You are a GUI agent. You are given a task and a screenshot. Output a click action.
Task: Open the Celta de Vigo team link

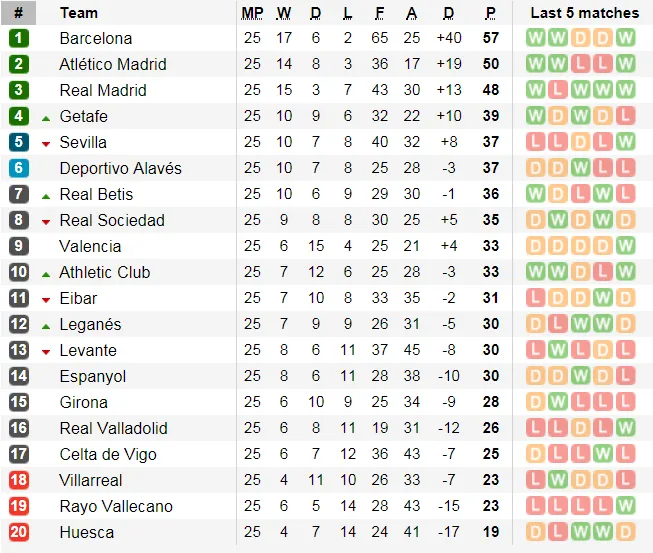(107, 454)
